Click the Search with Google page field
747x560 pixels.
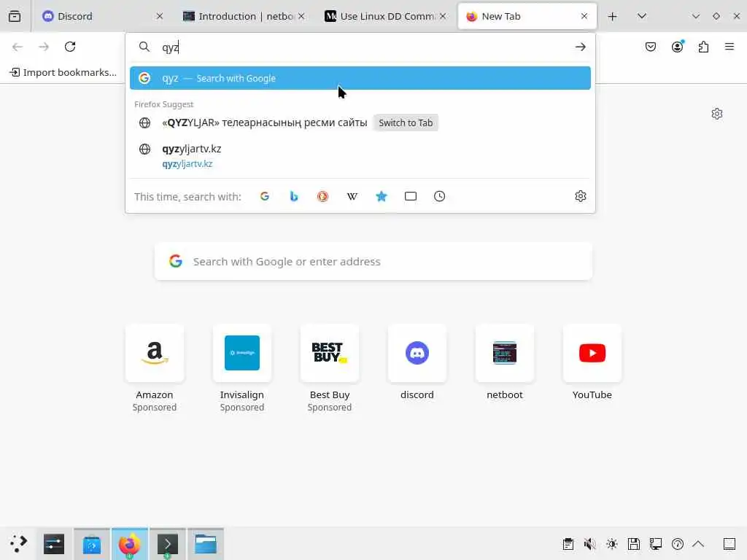[x=373, y=262]
